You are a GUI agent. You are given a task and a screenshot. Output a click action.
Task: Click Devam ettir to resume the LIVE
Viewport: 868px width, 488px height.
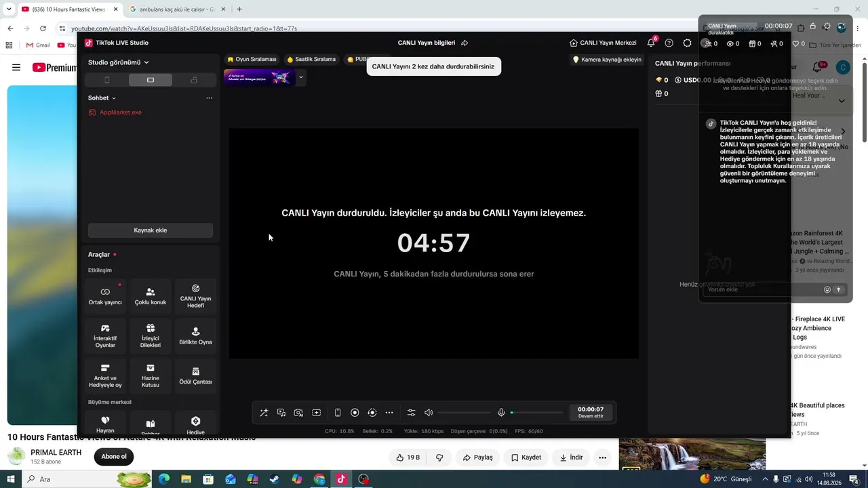(590, 413)
